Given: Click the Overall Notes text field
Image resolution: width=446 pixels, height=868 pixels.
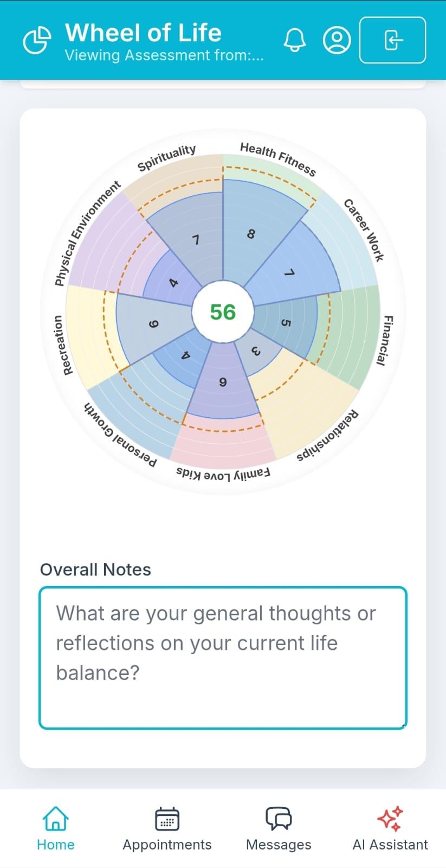Looking at the screenshot, I should [223, 658].
